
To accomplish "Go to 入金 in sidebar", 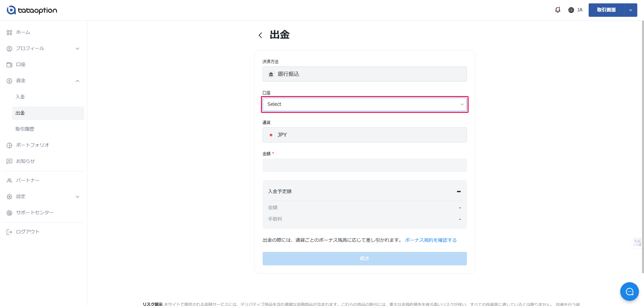I will pyautogui.click(x=20, y=97).
